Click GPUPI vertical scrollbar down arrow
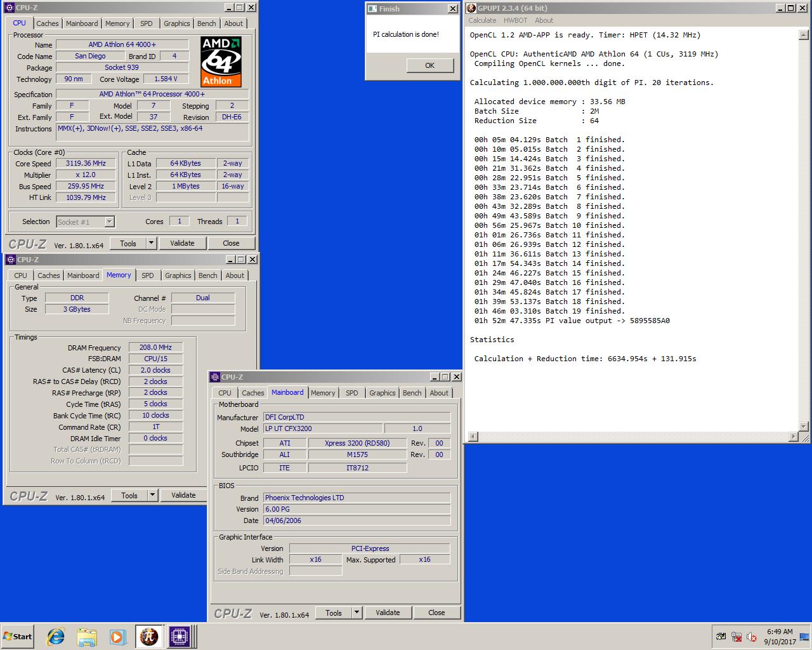This screenshot has height=650, width=812. [x=804, y=427]
